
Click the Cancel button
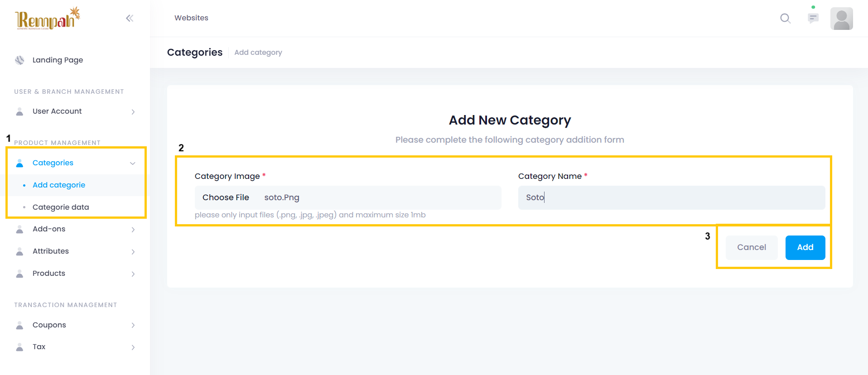(x=751, y=247)
